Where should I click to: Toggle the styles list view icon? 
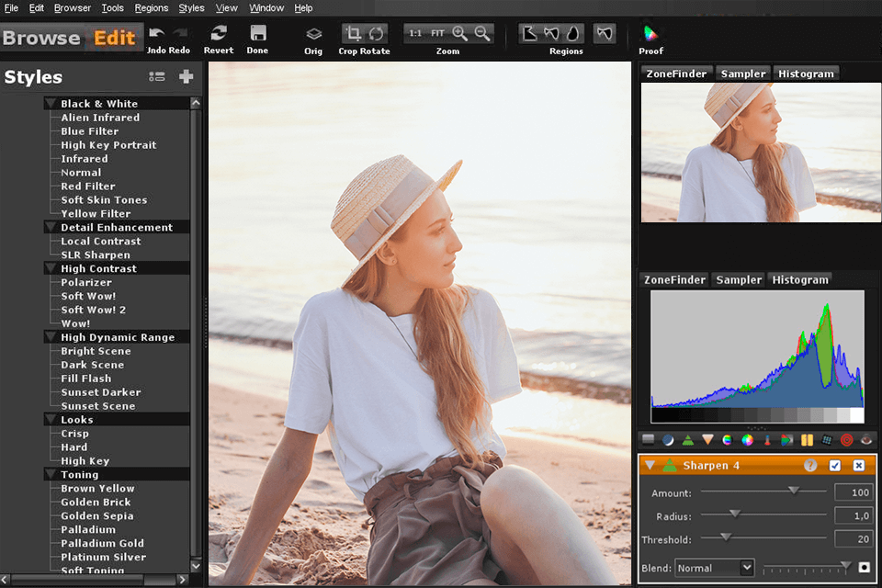pyautogui.click(x=157, y=77)
